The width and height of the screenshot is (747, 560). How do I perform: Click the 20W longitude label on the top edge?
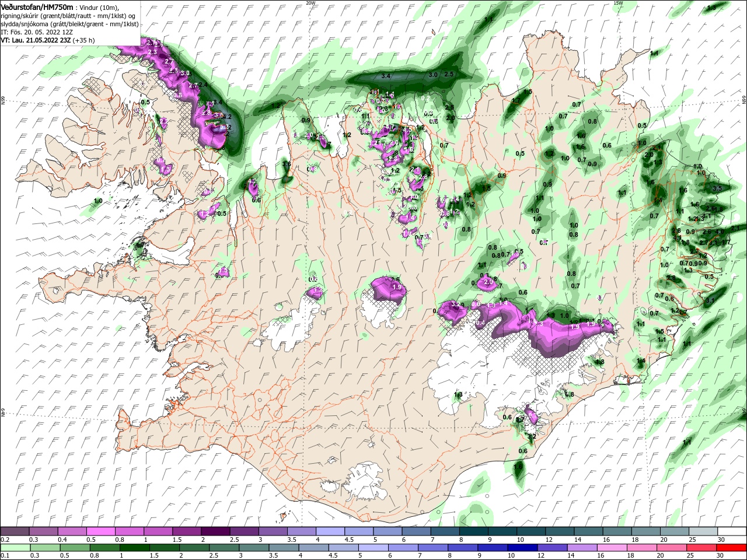[310, 3]
